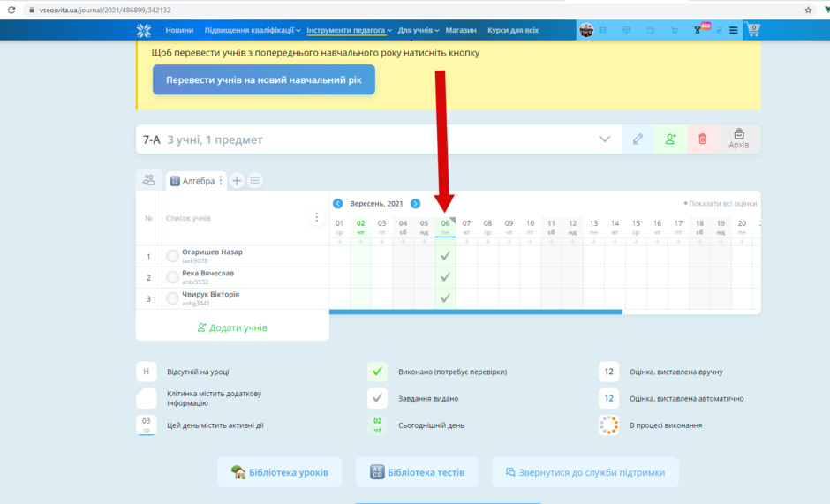
Task: Click the red trash delete class icon
Action: [x=703, y=139]
